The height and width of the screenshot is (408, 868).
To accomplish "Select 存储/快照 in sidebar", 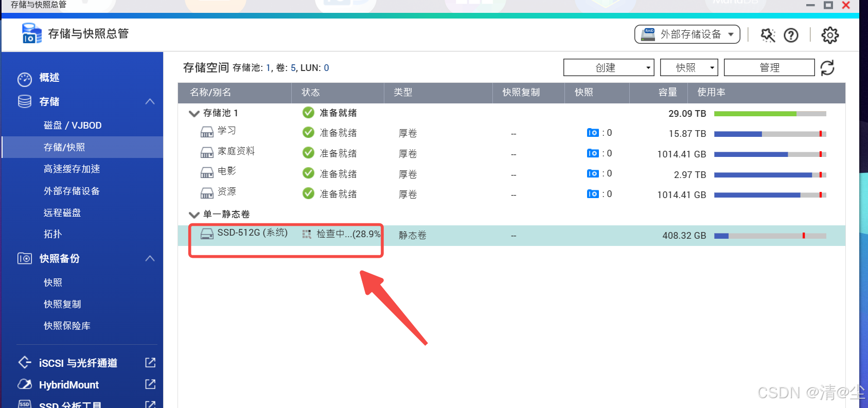I will (82, 147).
